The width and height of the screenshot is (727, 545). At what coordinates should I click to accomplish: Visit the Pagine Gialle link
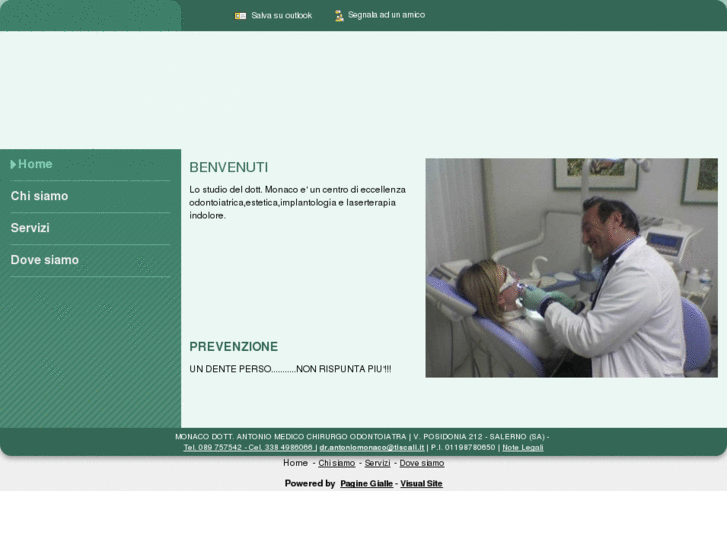(x=366, y=483)
